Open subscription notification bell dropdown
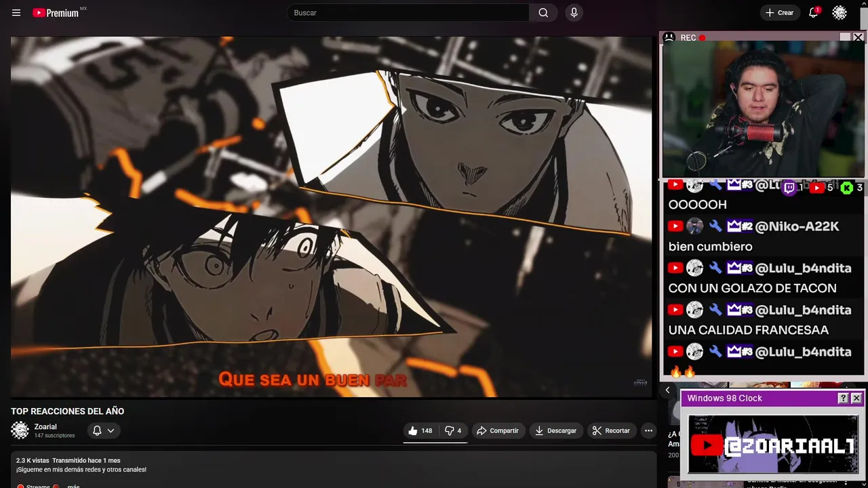The image size is (868, 488). (104, 430)
